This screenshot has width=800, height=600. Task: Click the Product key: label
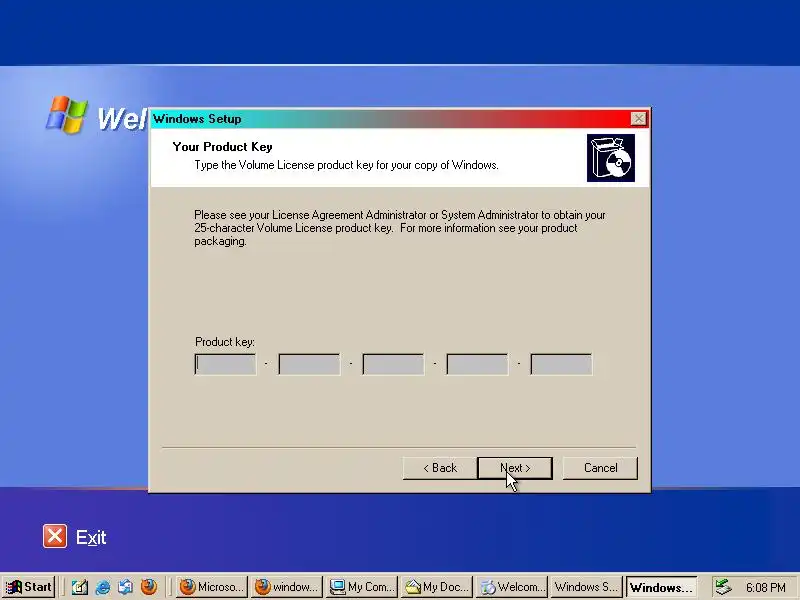pyautogui.click(x=225, y=342)
